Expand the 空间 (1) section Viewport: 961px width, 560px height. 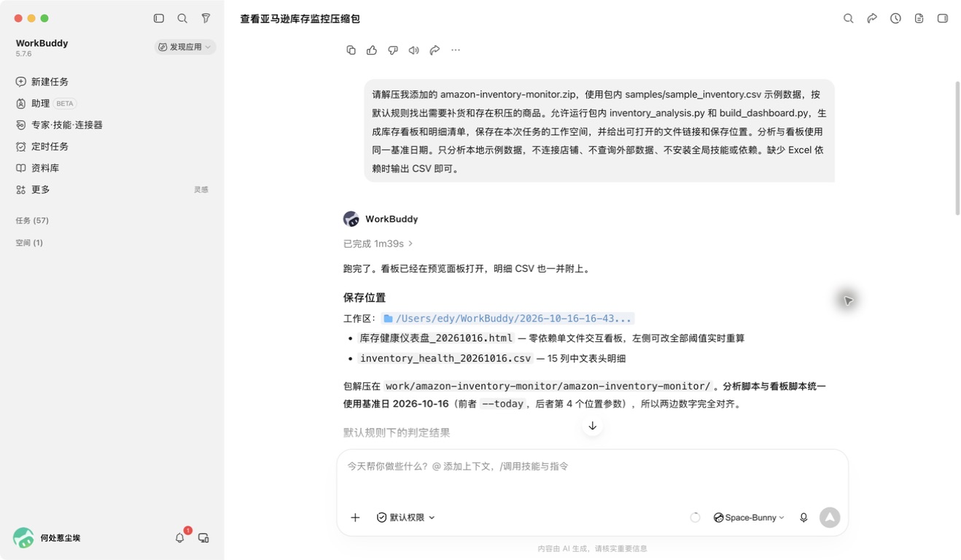point(29,243)
